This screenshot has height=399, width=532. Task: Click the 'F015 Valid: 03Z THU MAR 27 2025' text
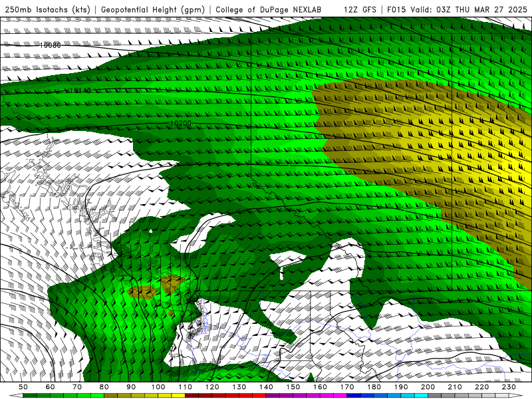point(457,9)
